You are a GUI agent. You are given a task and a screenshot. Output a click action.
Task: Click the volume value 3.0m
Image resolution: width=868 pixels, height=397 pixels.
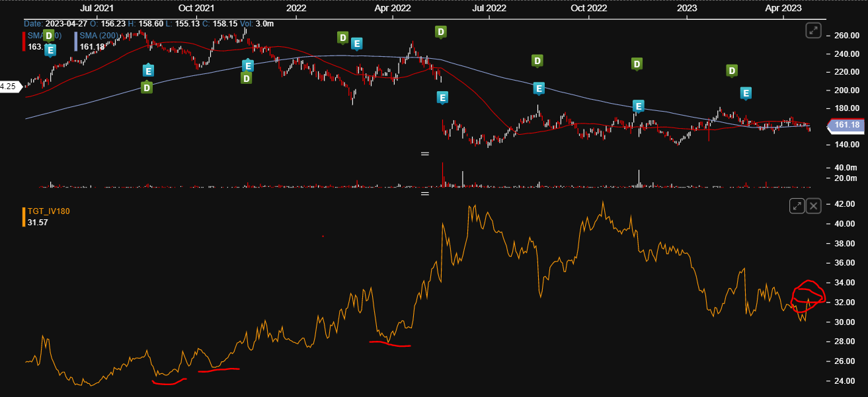[264, 24]
